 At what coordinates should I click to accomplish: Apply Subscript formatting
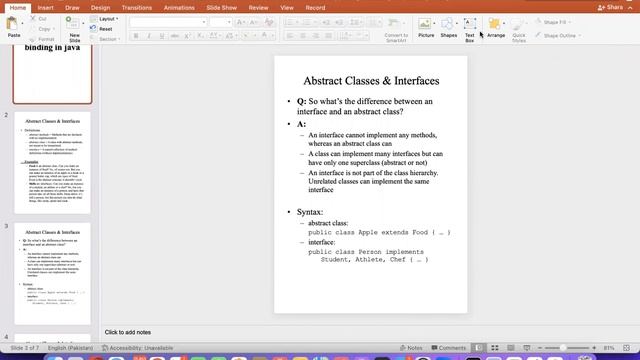(200, 36)
